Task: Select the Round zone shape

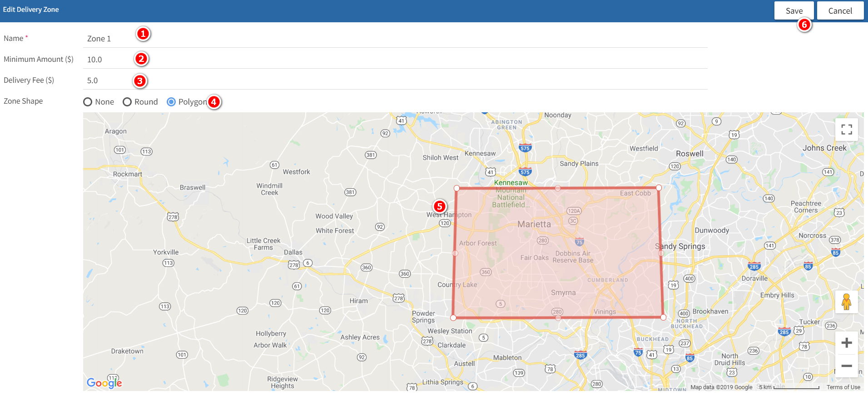Action: (x=140, y=102)
